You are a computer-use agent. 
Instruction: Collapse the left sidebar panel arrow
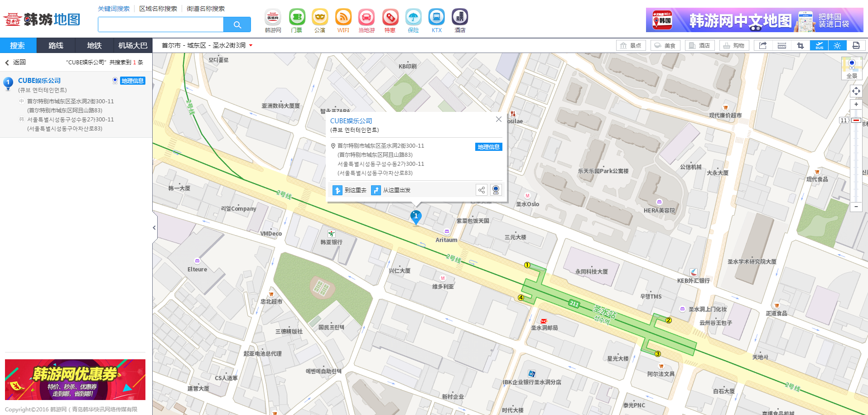point(154,227)
